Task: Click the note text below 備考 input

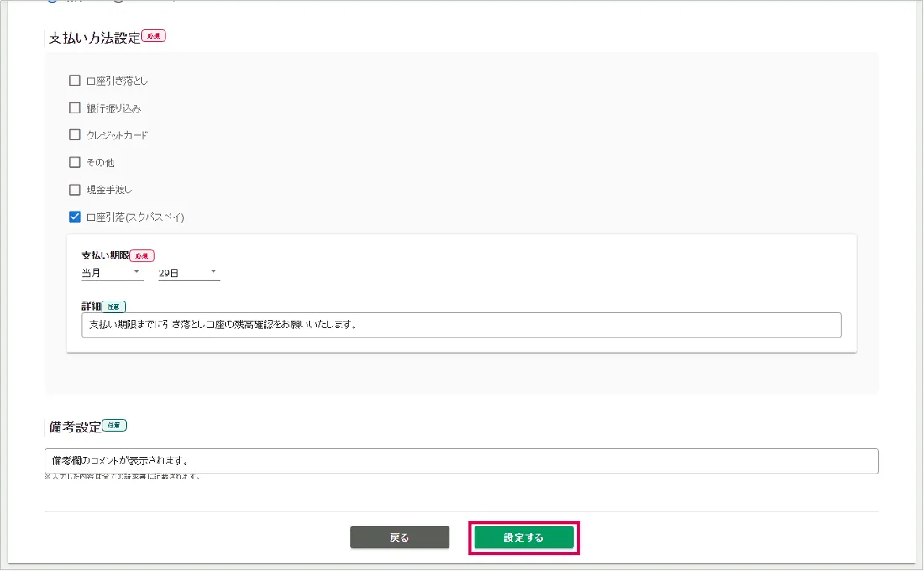Action: pos(122,477)
